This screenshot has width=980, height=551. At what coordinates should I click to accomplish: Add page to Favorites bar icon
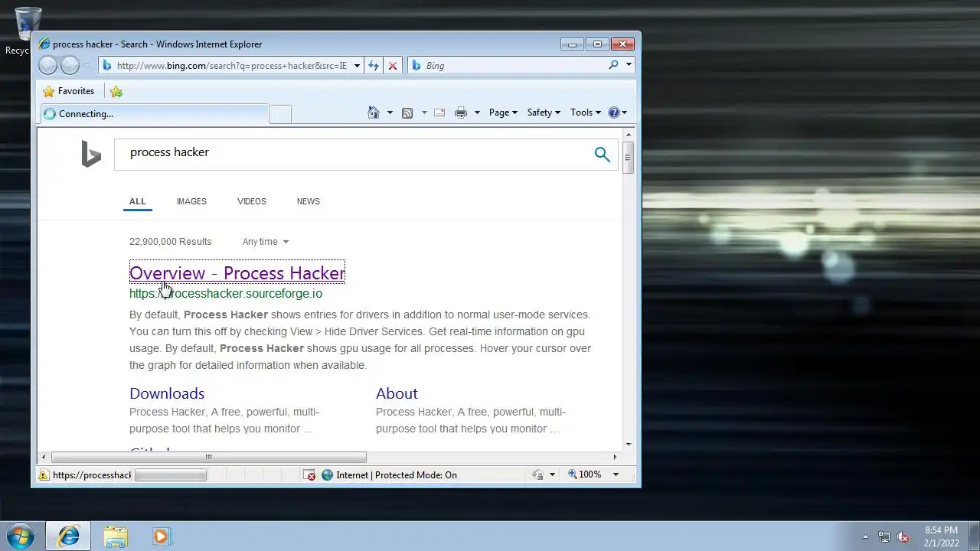click(116, 91)
